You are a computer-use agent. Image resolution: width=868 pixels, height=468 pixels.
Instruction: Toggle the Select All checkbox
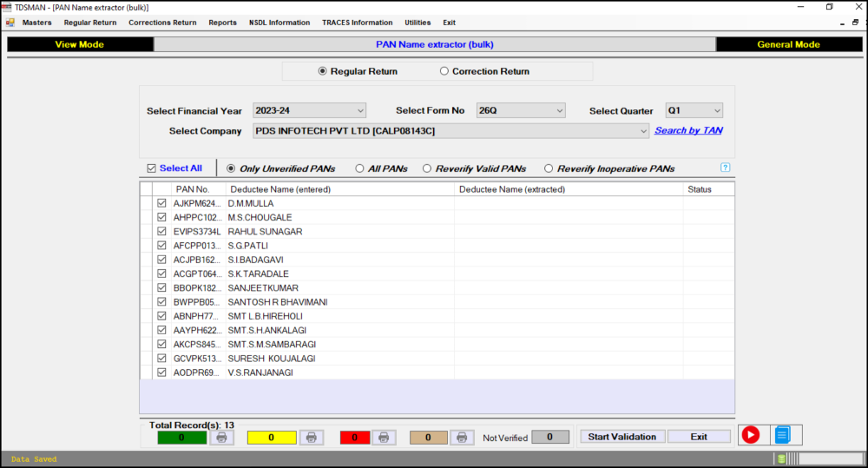click(x=151, y=168)
